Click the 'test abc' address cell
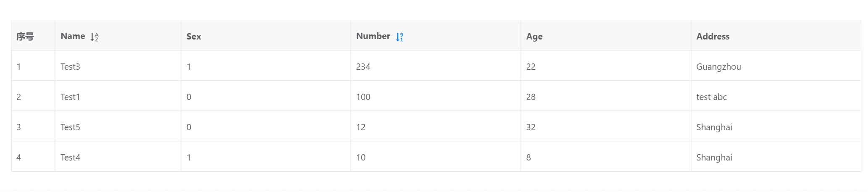868x192 pixels. [711, 97]
